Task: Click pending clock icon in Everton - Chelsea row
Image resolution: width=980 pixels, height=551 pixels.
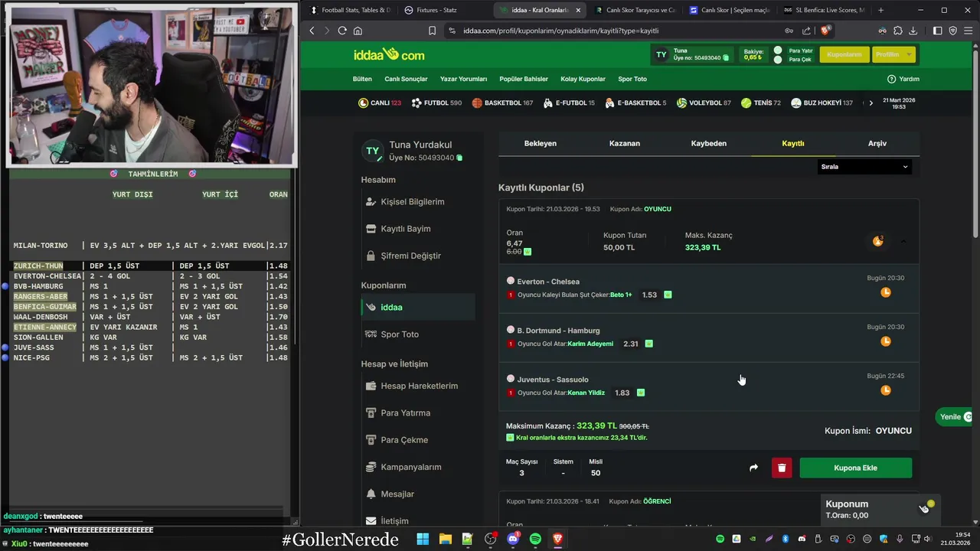Action: [x=886, y=292]
